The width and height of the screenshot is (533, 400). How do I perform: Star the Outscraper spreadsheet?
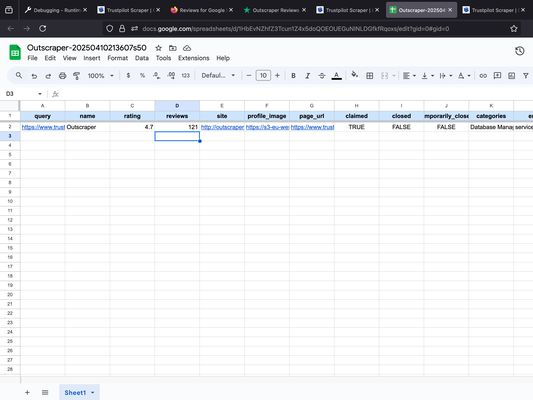pyautogui.click(x=158, y=48)
